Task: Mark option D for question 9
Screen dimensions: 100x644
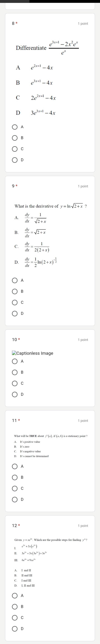Action: pos(15,313)
